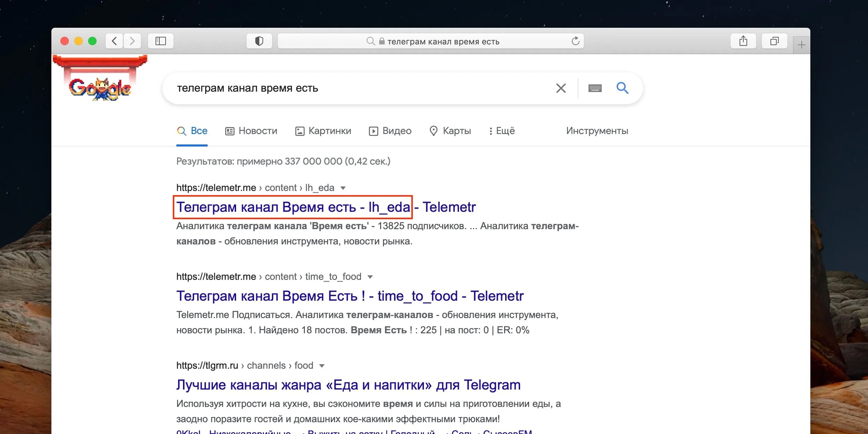Image resolution: width=868 pixels, height=434 pixels.
Task: Switch to the Видео tab
Action: point(390,131)
